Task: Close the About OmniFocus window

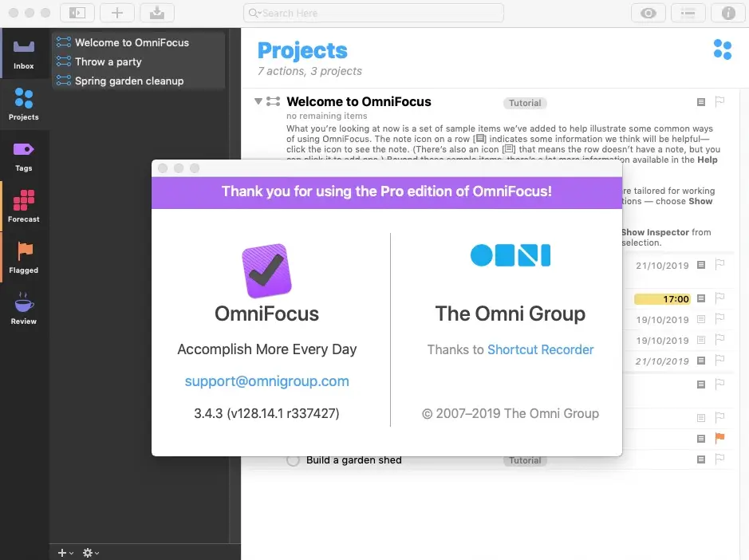Action: (163, 168)
